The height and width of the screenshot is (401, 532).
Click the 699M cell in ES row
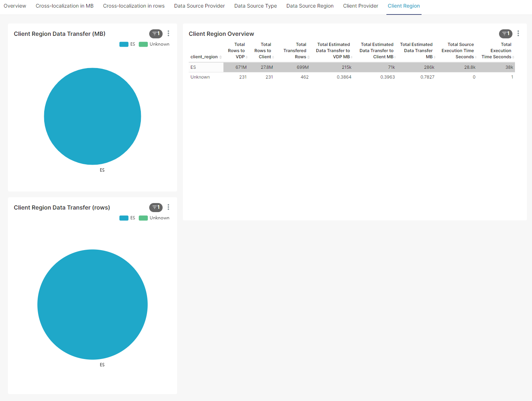point(302,67)
